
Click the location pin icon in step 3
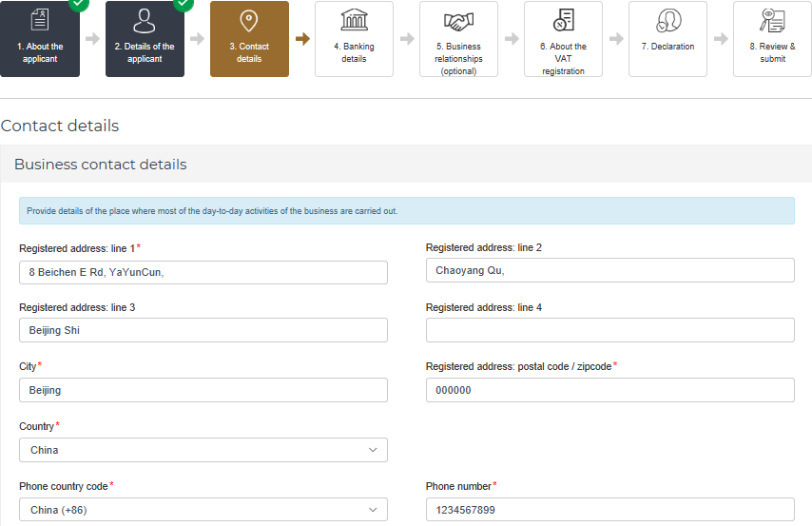pyautogui.click(x=249, y=21)
